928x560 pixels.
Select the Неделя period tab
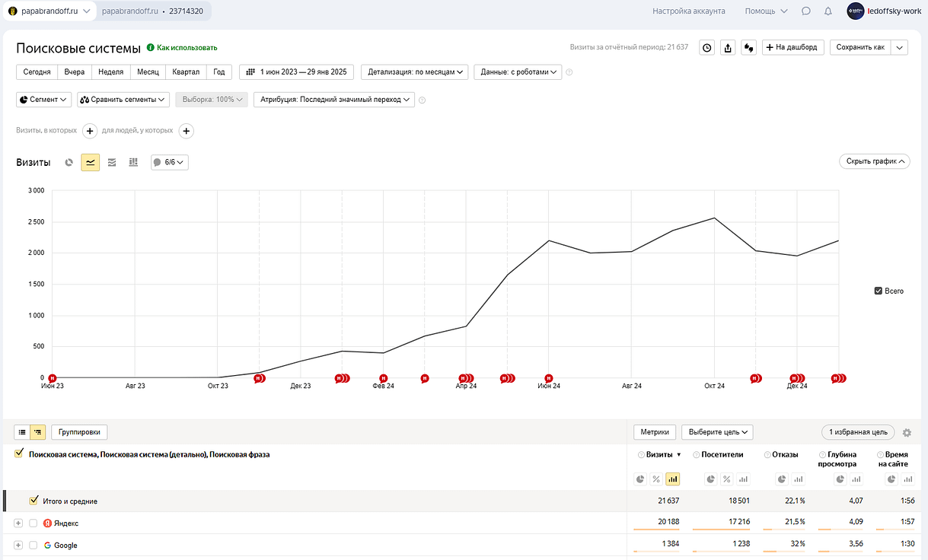[110, 72]
